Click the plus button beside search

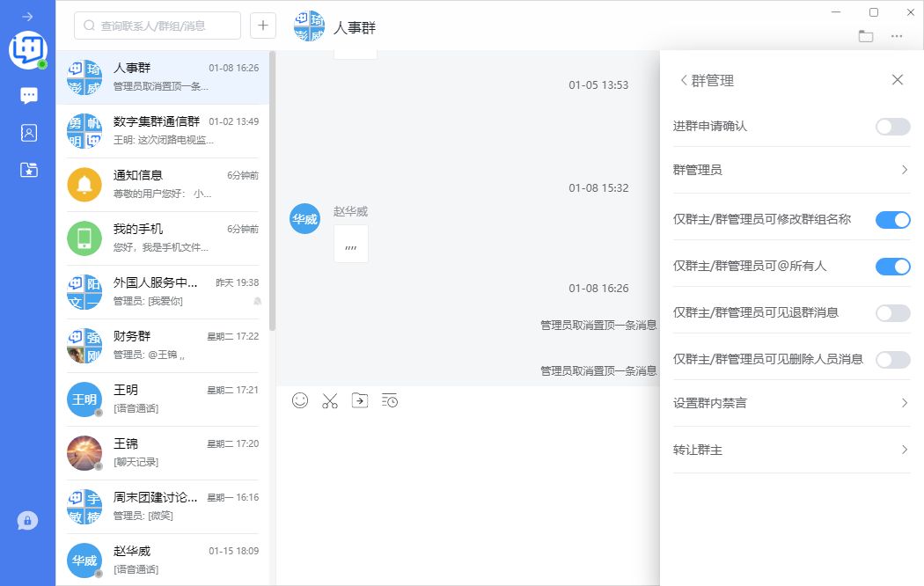pyautogui.click(x=263, y=26)
